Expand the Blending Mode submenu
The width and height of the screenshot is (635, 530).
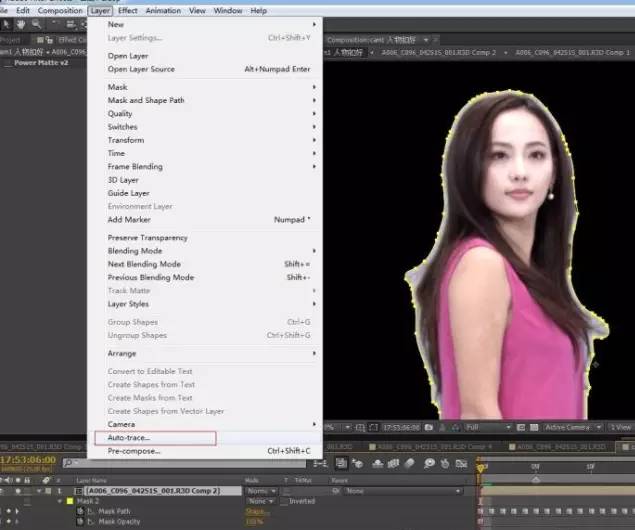211,251
